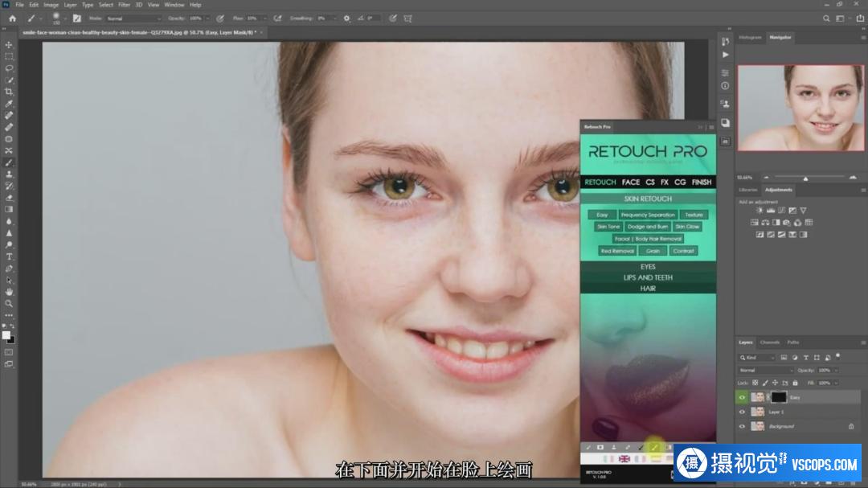Hide the Easy layer
The width and height of the screenshot is (868, 488).
[743, 397]
